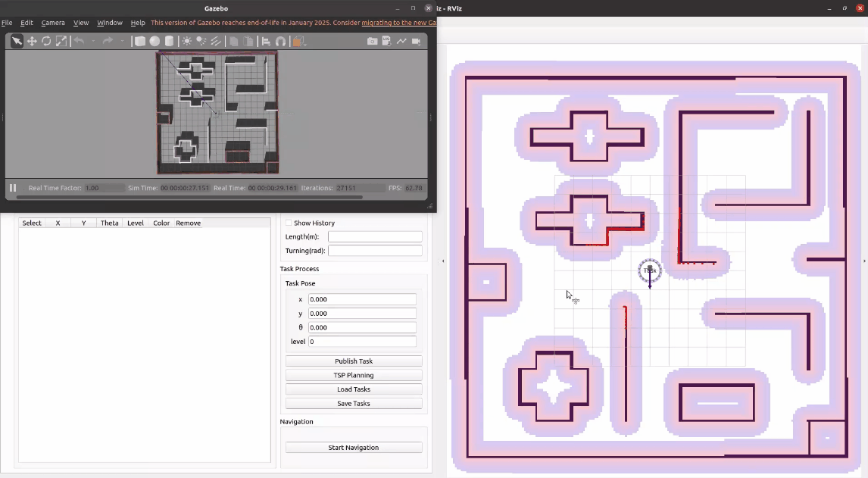Insert a box shape in Gazebo

point(140,41)
